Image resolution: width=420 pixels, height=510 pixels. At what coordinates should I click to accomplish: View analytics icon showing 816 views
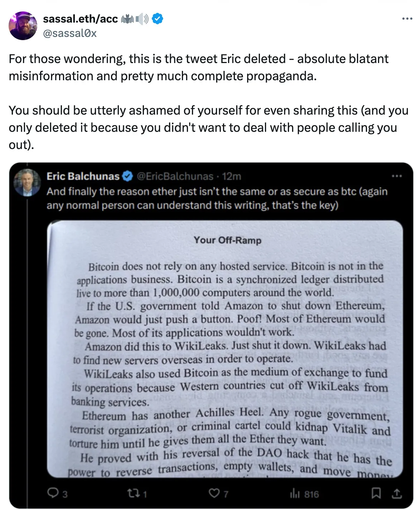click(x=295, y=494)
